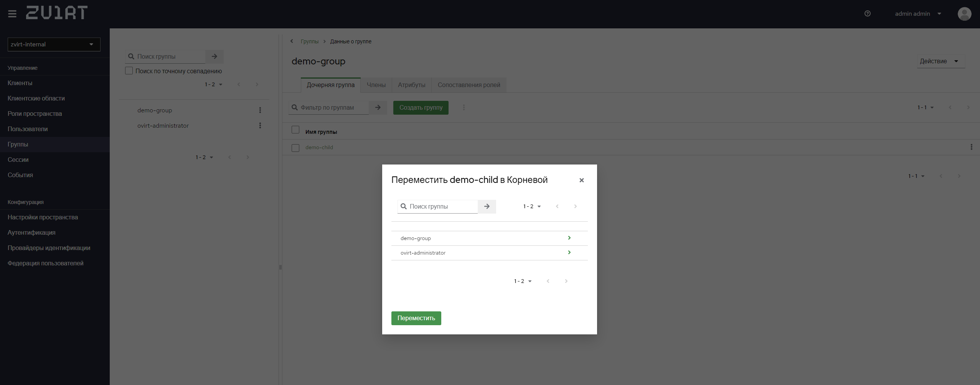Next page arrow in left panel top pager
980x385 pixels.
click(257, 84)
